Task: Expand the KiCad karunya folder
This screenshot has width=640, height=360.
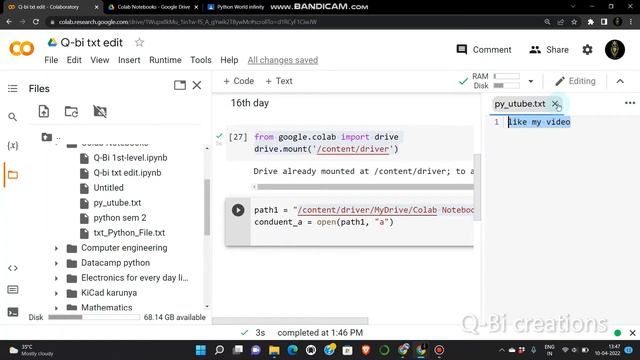Action: pos(56,293)
